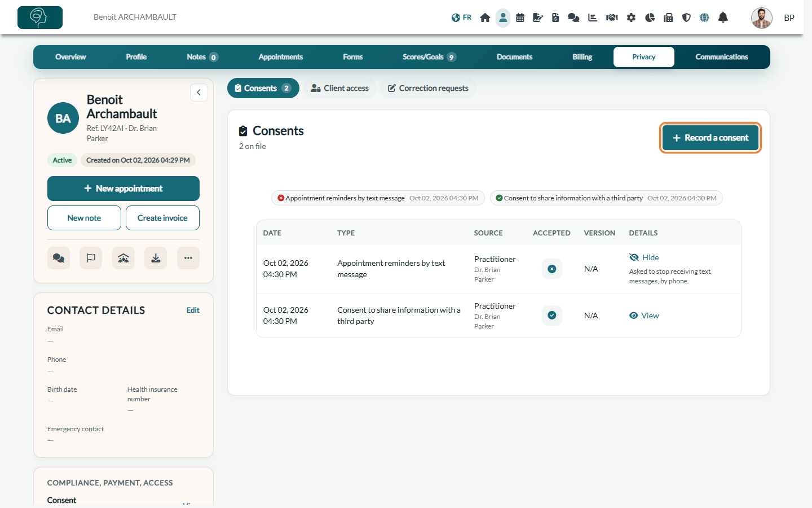The height and width of the screenshot is (508, 812).
Task: Collapse the client sidebar with chevron
Action: pos(198,93)
